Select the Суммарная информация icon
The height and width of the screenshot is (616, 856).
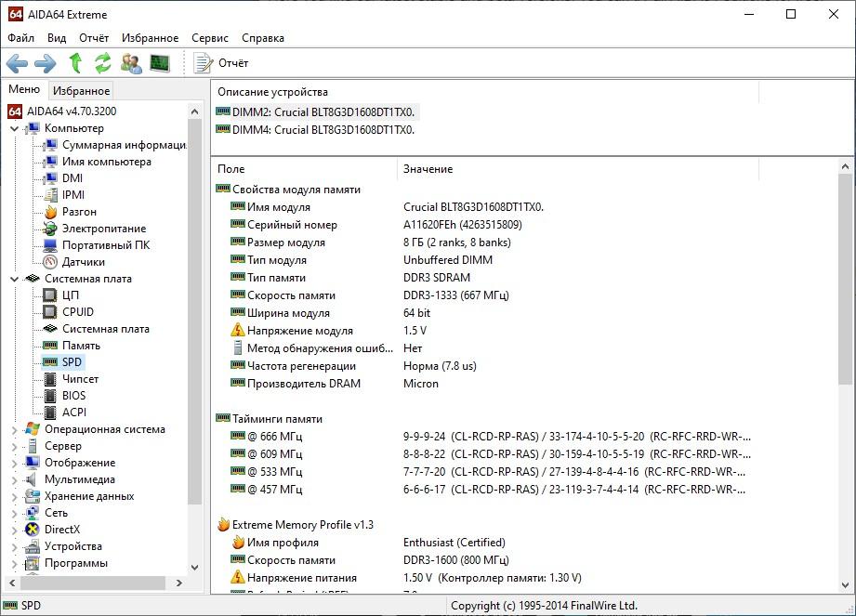(x=50, y=145)
